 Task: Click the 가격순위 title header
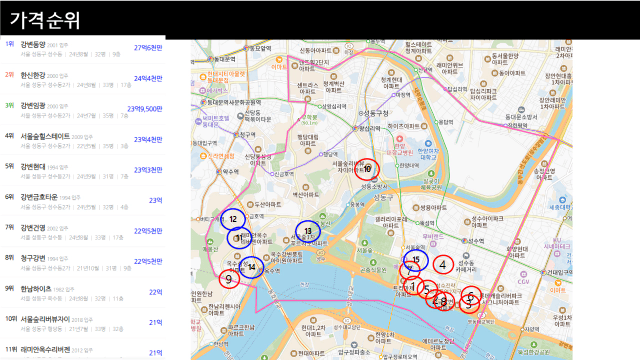[x=45, y=20]
